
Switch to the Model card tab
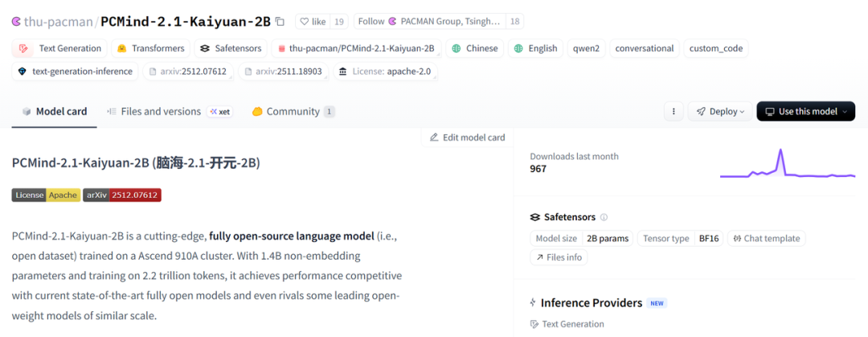[55, 112]
